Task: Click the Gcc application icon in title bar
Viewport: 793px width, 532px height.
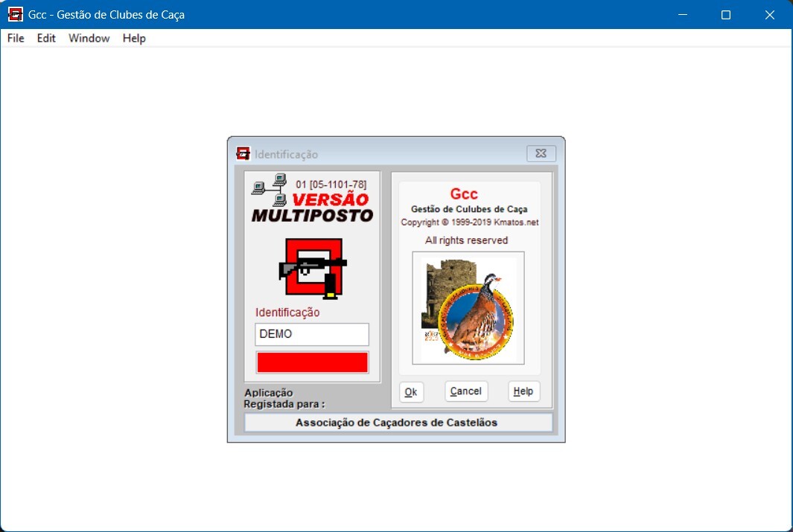Action: click(15, 14)
